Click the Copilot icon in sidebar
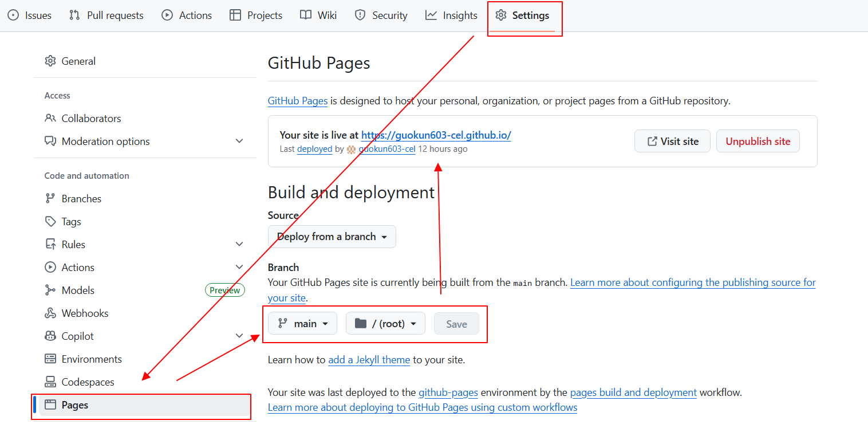 coord(50,336)
